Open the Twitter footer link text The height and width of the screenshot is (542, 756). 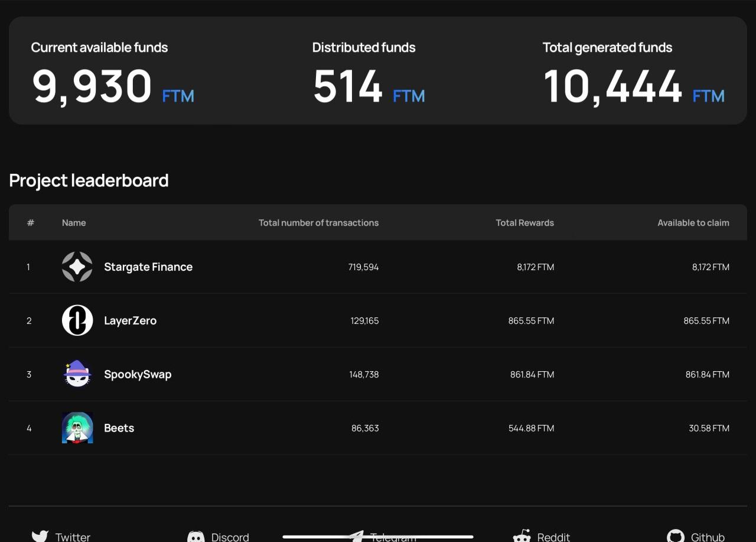pyautogui.click(x=73, y=537)
